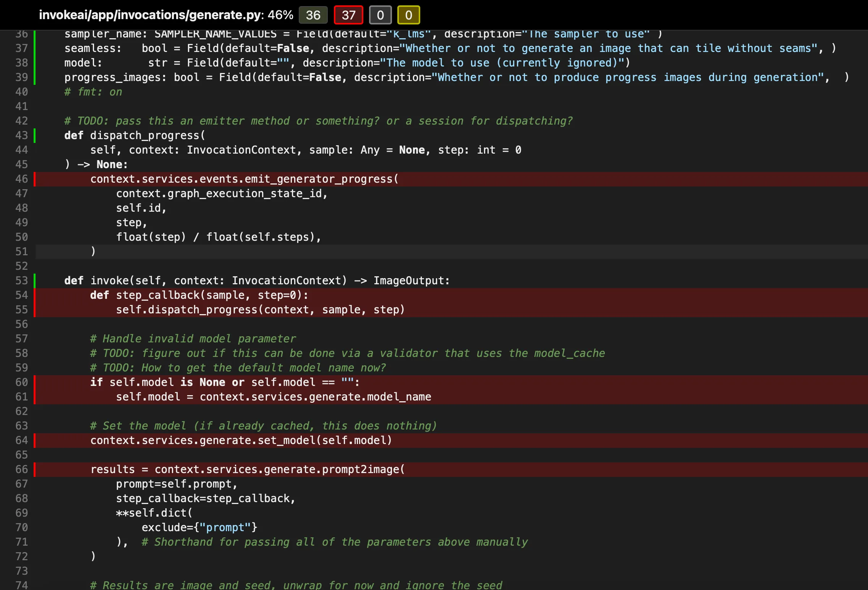
Task: Select line number 54
Action: pos(22,295)
